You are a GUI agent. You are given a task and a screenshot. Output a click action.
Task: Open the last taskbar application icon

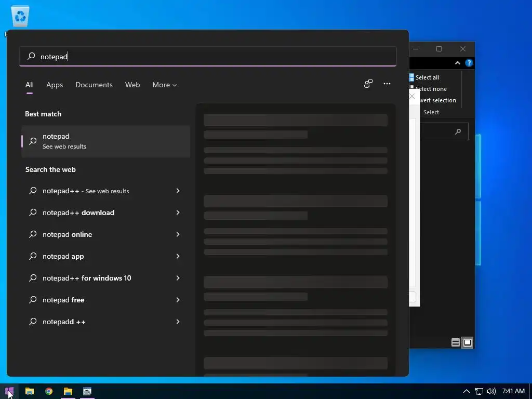coord(87,391)
